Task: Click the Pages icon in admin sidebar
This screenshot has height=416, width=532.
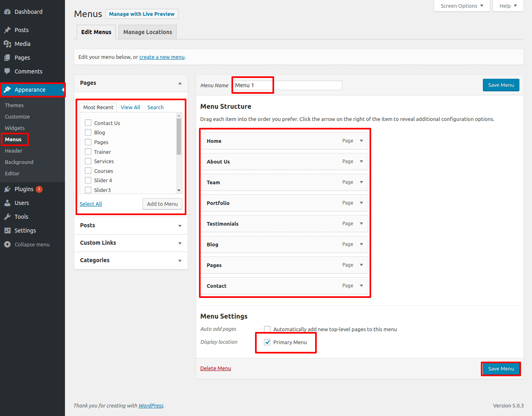Action: [7, 58]
